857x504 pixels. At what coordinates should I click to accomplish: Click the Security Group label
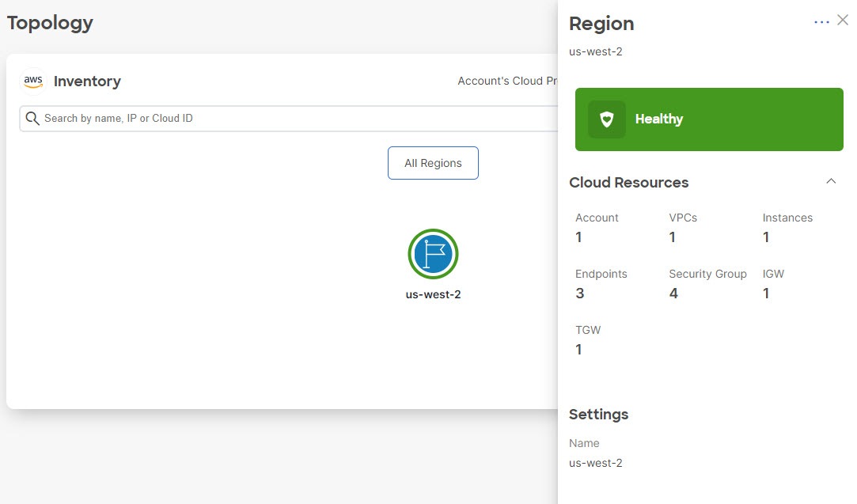tap(707, 274)
